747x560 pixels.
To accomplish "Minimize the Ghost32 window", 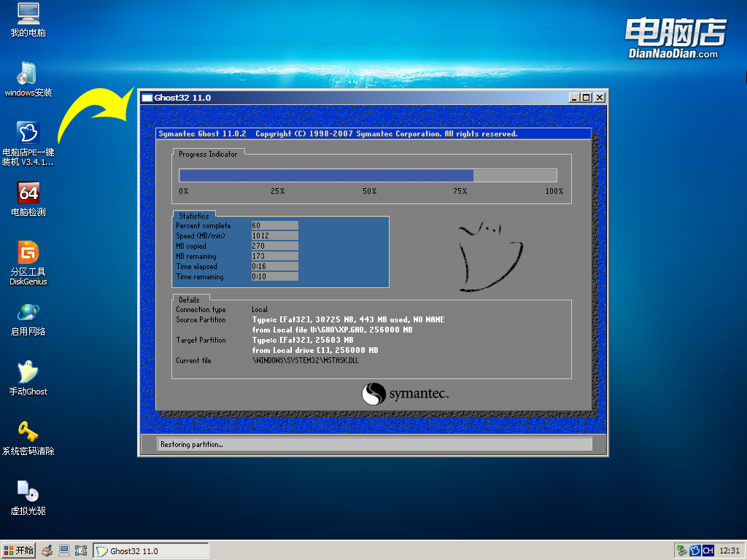I will click(574, 98).
